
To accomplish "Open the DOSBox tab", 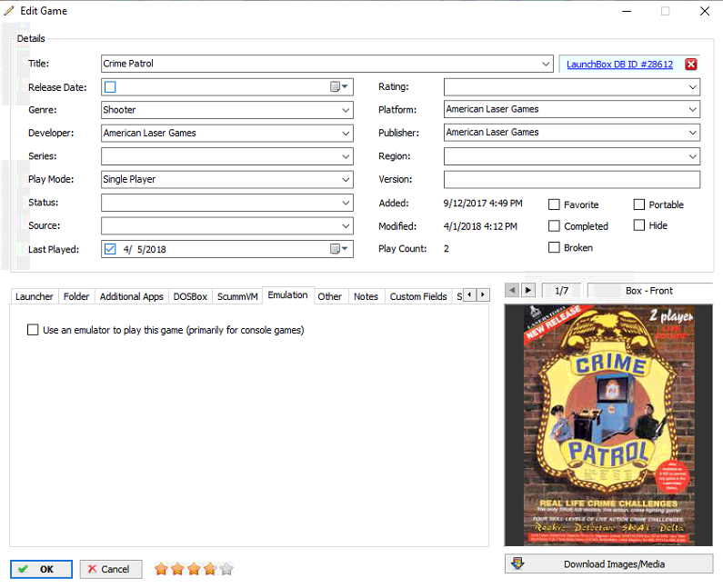I will [190, 296].
